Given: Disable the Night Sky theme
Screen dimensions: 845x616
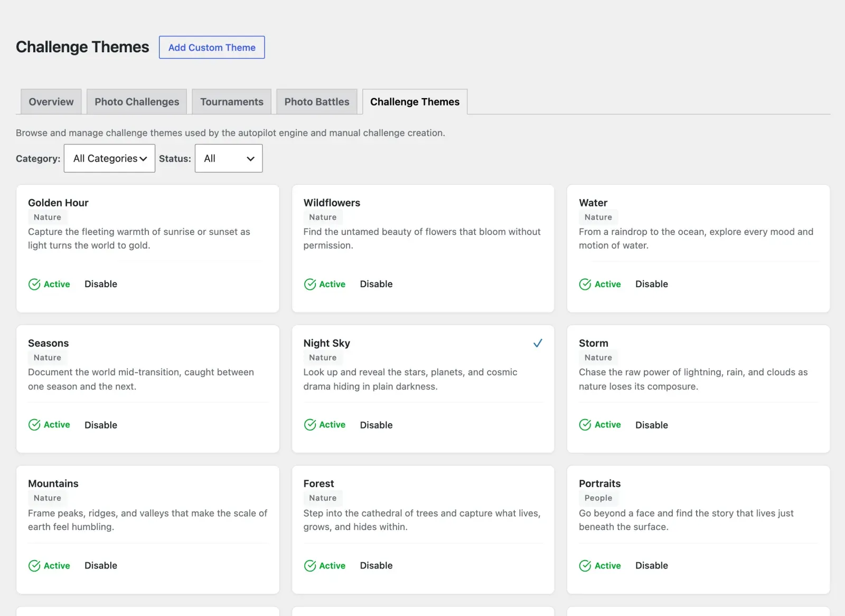Looking at the screenshot, I should [376, 425].
